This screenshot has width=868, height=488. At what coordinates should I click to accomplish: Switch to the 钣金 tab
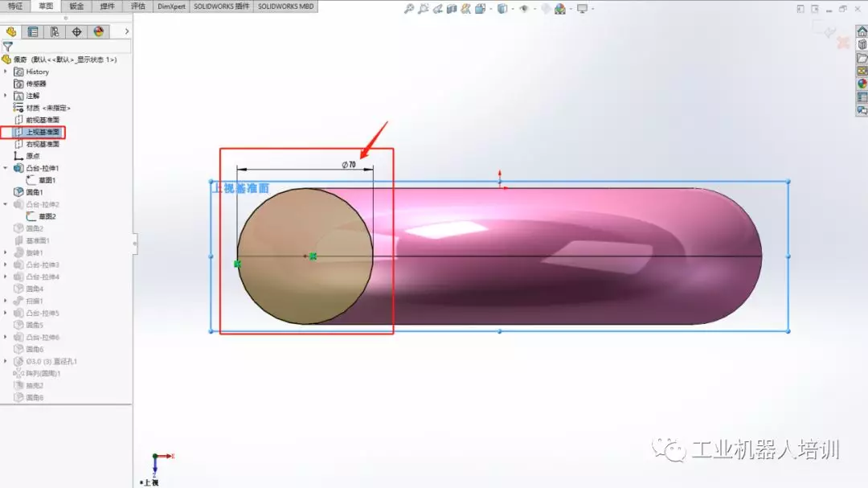coord(76,6)
